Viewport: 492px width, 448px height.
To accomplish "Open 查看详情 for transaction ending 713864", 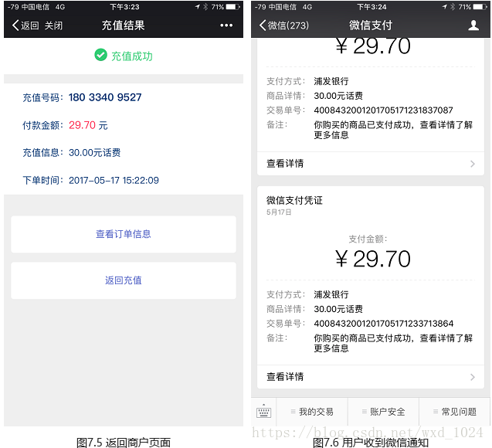I will (371, 377).
